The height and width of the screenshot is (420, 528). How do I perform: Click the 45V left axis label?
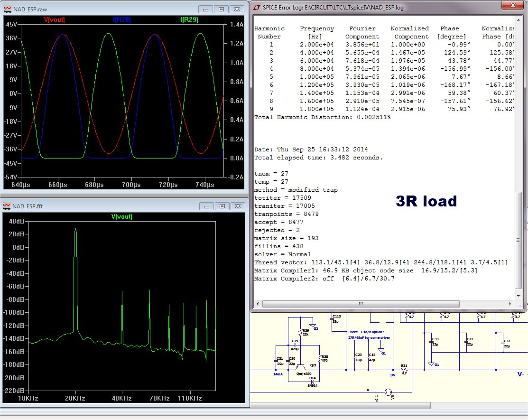11,24
